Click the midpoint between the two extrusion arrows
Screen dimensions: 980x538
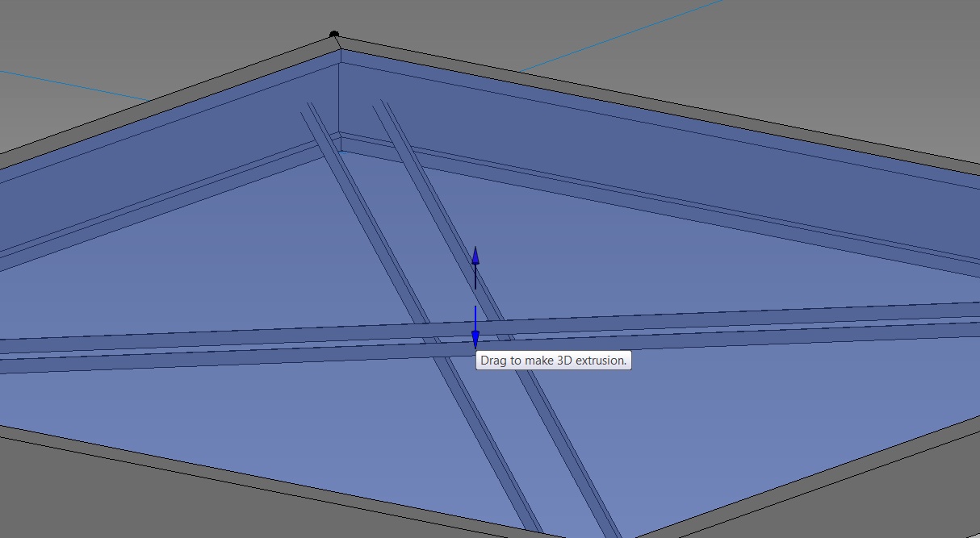(x=475, y=297)
